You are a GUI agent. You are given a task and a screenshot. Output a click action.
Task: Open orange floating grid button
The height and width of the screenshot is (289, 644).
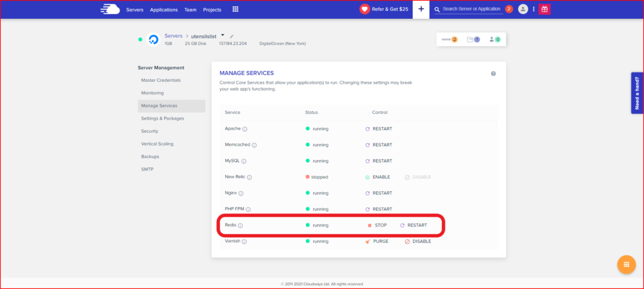tap(626, 264)
